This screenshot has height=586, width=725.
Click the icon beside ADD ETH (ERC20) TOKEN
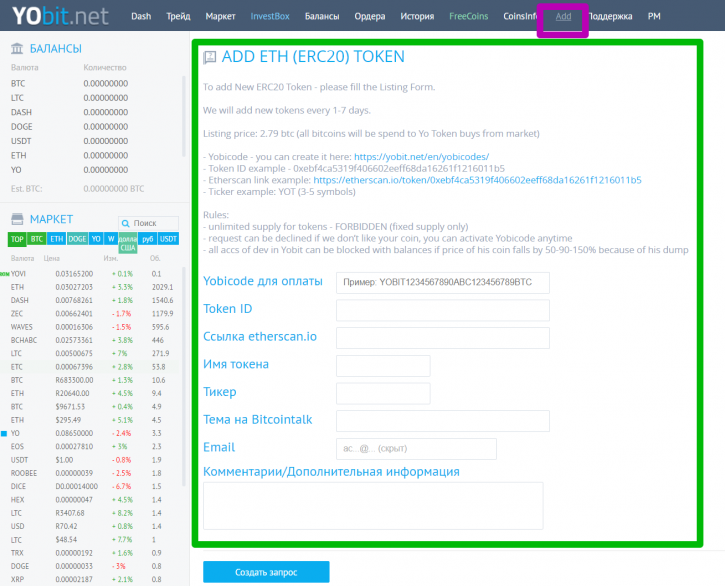click(209, 57)
